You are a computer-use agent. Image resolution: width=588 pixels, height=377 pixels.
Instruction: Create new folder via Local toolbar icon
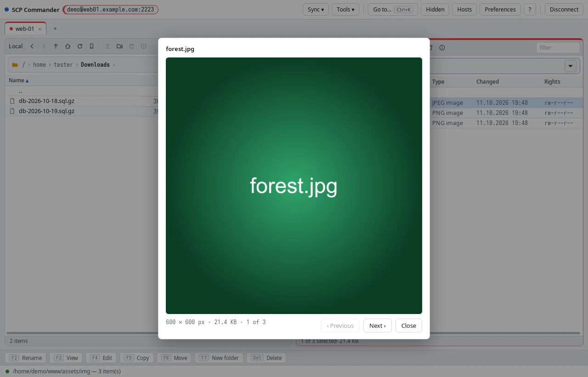pos(120,46)
